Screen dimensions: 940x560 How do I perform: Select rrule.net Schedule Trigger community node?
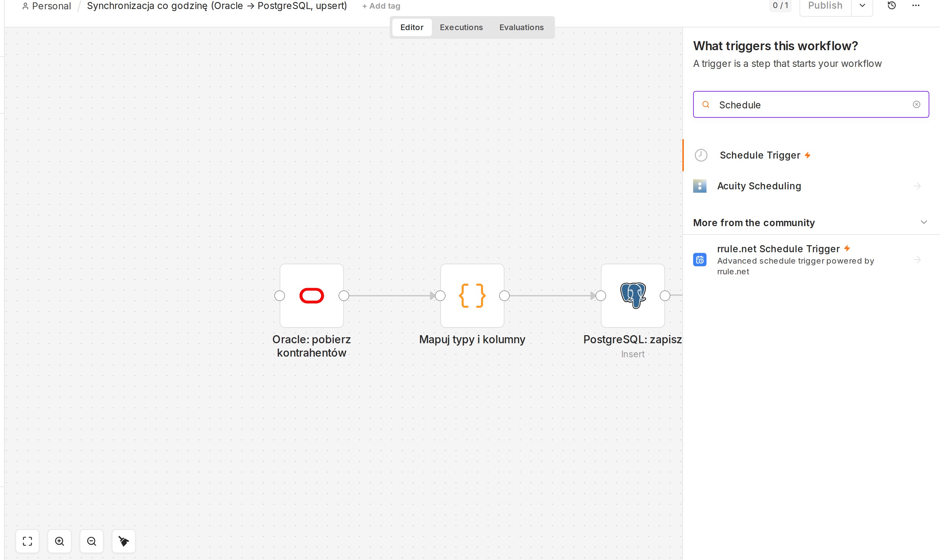coord(811,260)
